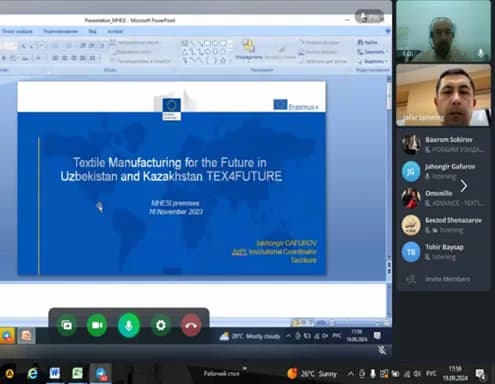This screenshot has width=495, height=384.
Task: Click Baxrom Sobirov's avatar picture
Action: point(411,144)
